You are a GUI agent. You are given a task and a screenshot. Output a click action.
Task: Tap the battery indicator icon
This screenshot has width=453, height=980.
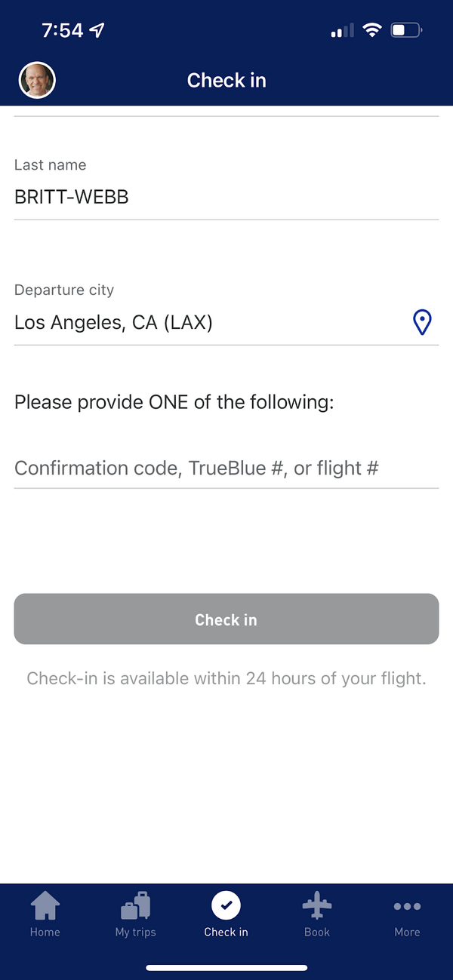406,31
